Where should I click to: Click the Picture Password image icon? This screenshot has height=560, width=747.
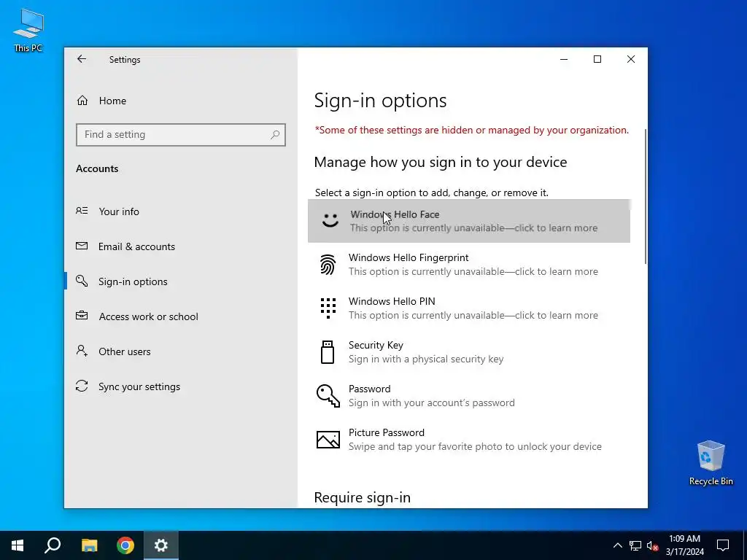pyautogui.click(x=328, y=440)
